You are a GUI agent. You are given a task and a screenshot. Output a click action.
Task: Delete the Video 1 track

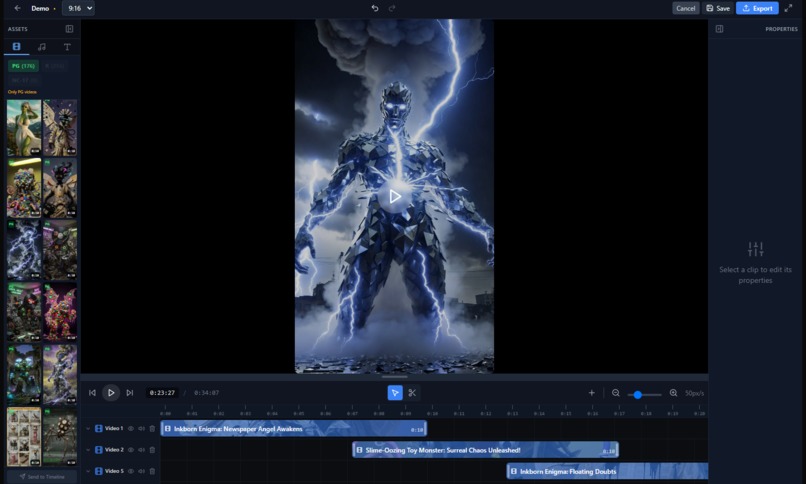point(152,429)
